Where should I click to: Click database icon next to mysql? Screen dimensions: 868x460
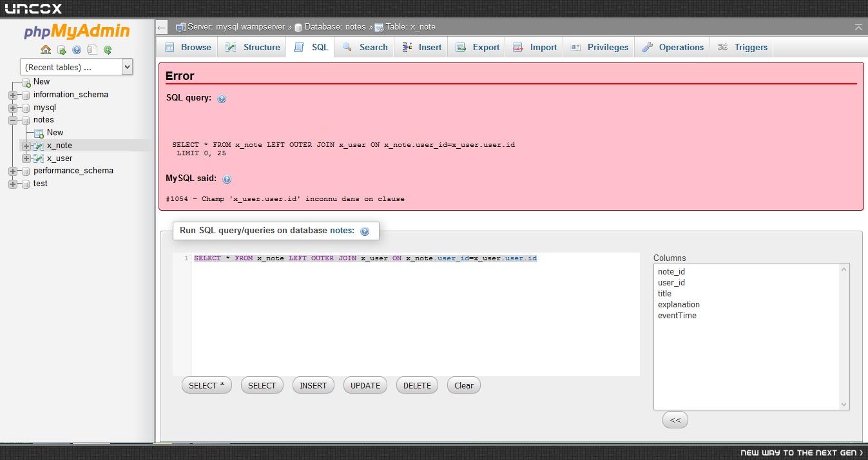coord(26,108)
